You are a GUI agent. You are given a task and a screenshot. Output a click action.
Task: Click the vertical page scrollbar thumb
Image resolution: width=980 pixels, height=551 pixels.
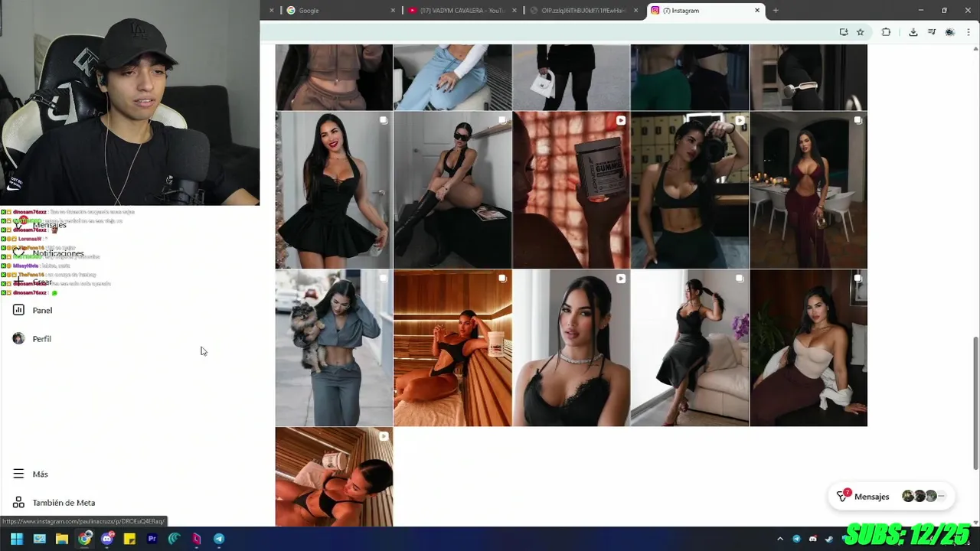[975, 403]
